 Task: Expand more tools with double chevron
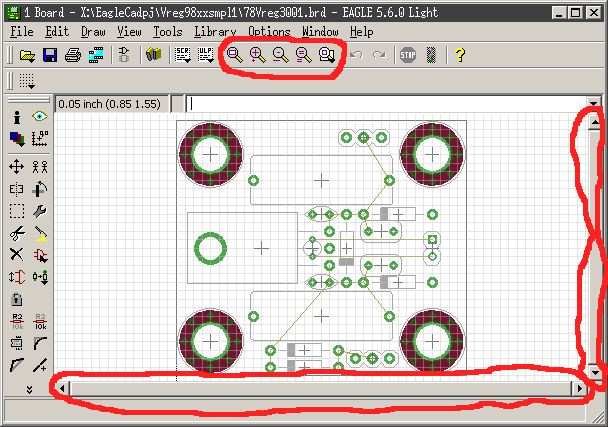click(x=29, y=389)
